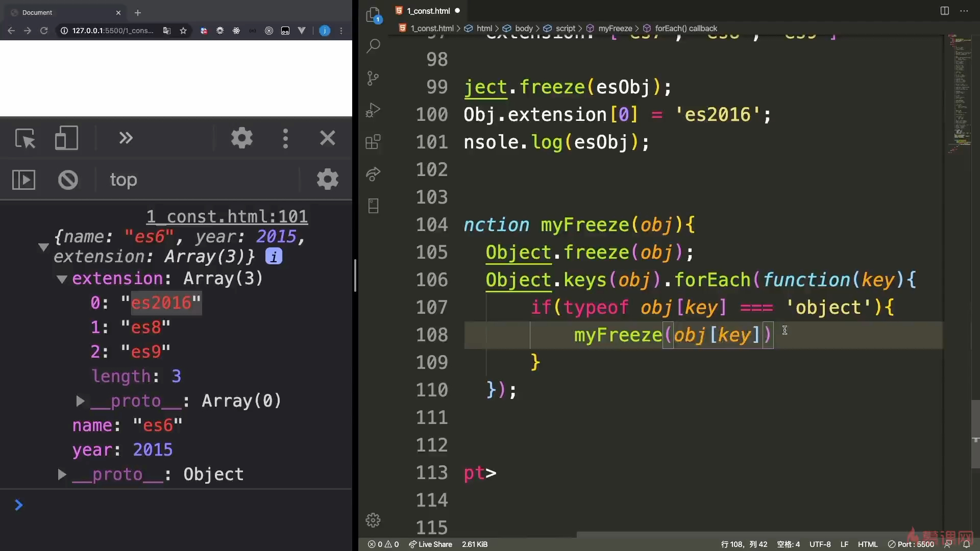Open DevTools customize menu (three dots)
980x551 pixels.
[285, 138]
